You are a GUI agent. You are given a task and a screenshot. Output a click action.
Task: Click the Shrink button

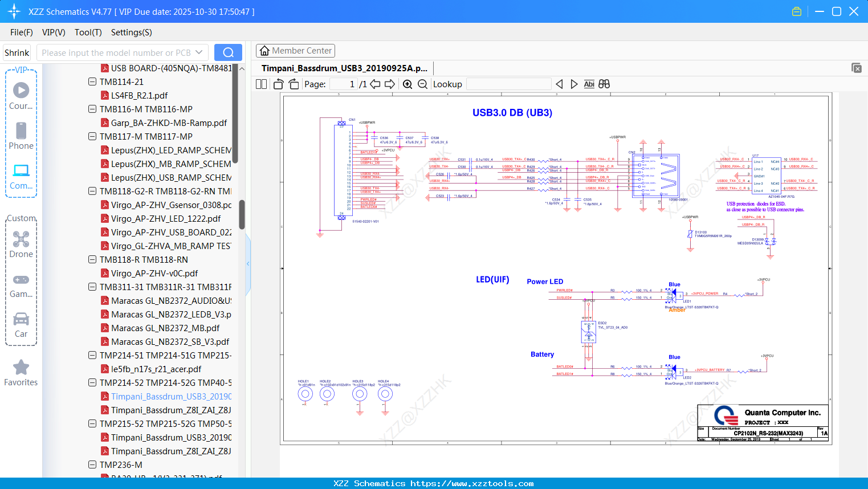pyautogui.click(x=17, y=52)
